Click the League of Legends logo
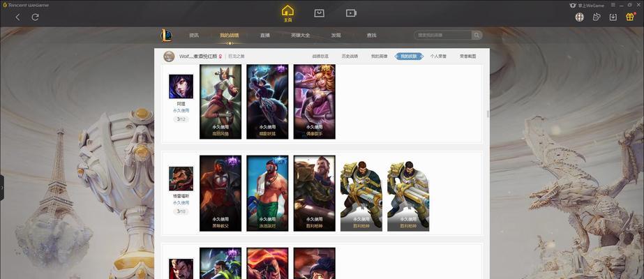The image size is (644, 279). click(166, 36)
